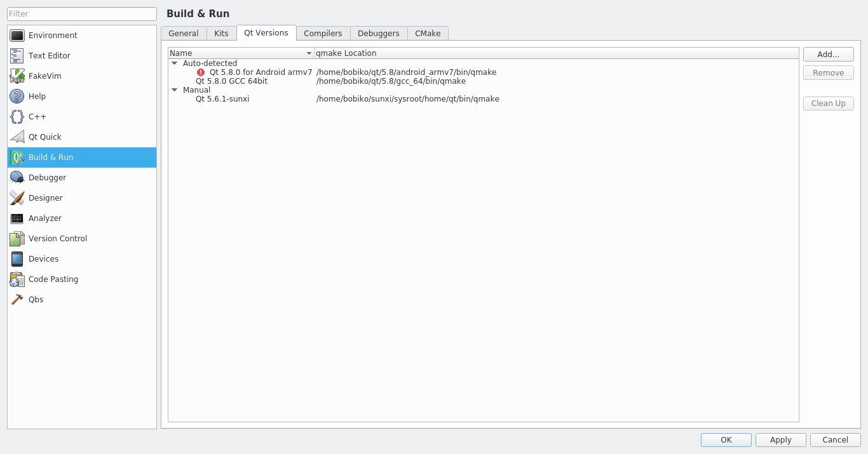
Task: Click the Apply button
Action: click(x=781, y=440)
